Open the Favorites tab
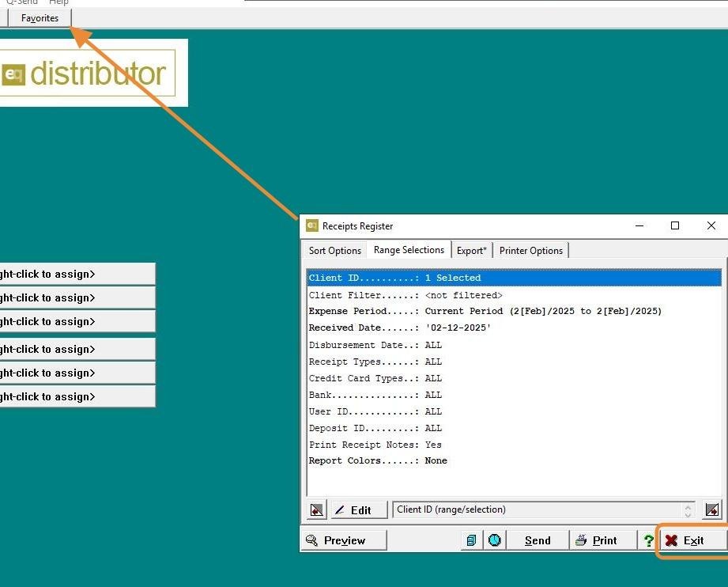This screenshot has width=728, height=587. (x=40, y=18)
